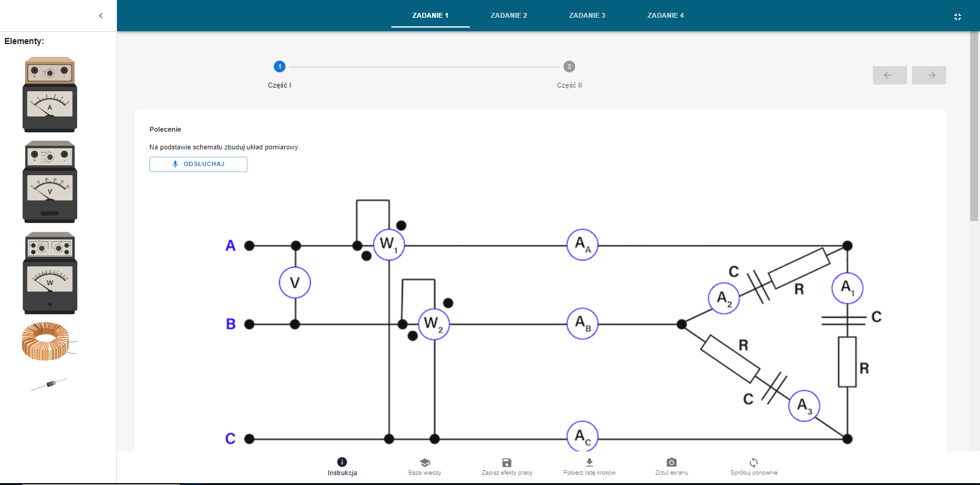Select the voltmeter element in sidebar

pos(50,182)
